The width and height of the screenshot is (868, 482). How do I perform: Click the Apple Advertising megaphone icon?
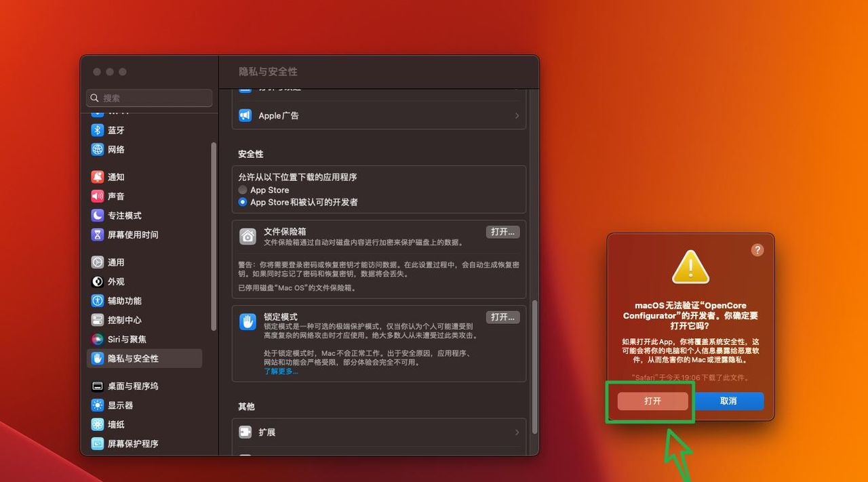click(245, 116)
